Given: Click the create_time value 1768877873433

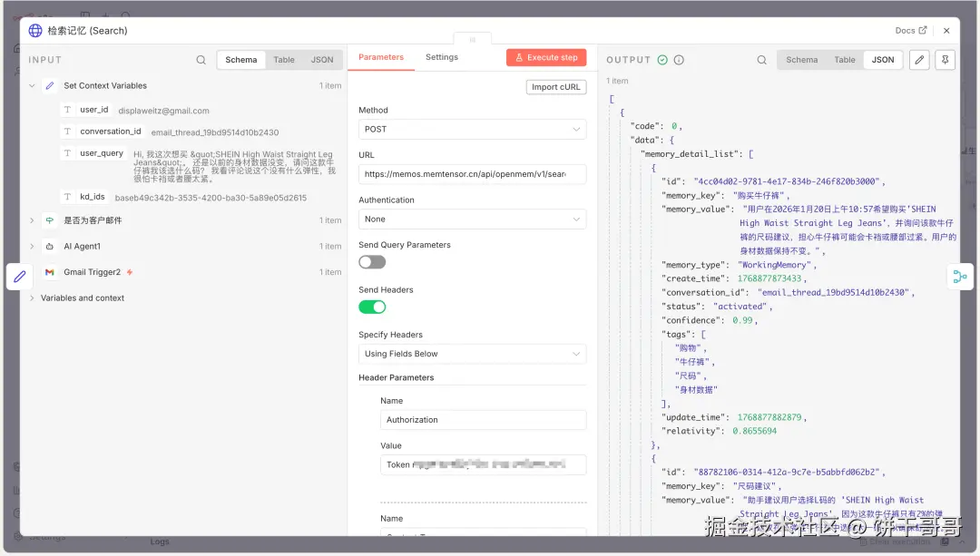Looking at the screenshot, I should point(769,278).
